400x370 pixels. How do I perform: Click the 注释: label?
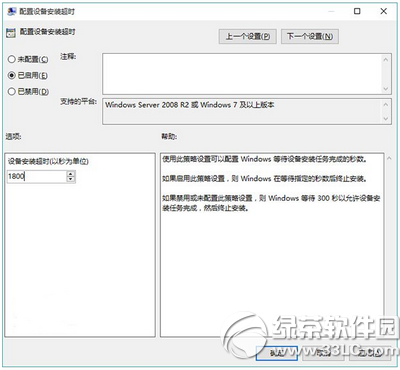tap(68, 57)
